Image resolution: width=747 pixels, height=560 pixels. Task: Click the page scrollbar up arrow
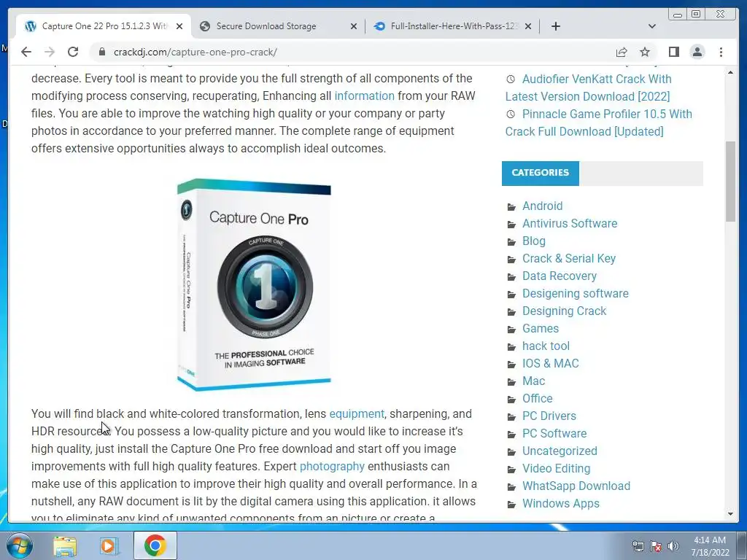730,72
